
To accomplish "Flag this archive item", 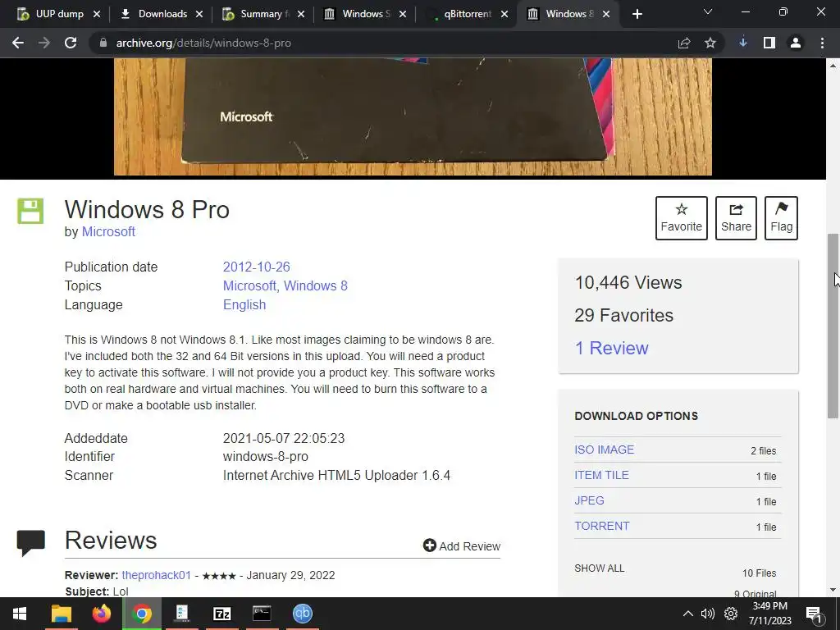I will coord(781,218).
